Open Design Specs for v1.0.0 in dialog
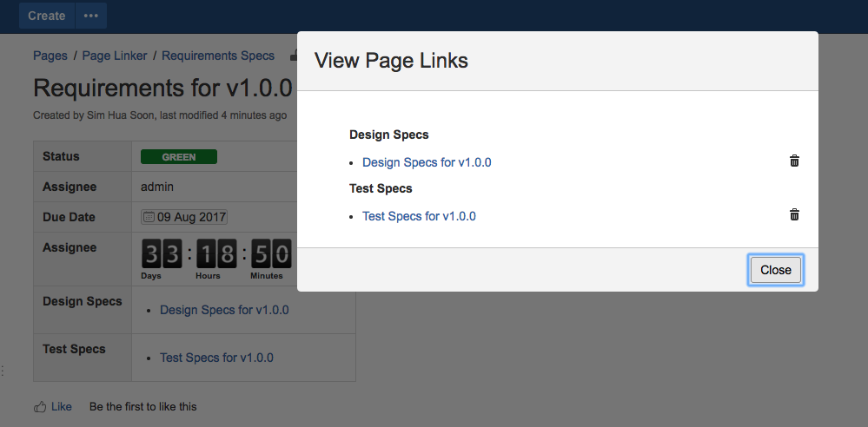 tap(427, 162)
